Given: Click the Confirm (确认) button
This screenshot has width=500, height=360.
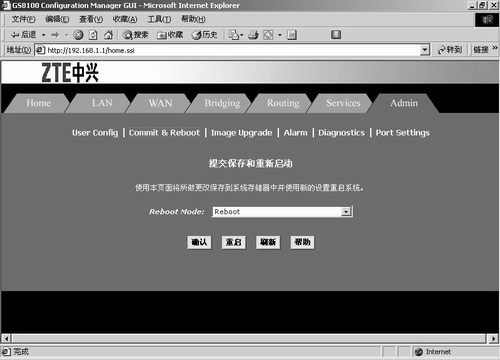Looking at the screenshot, I should 199,242.
